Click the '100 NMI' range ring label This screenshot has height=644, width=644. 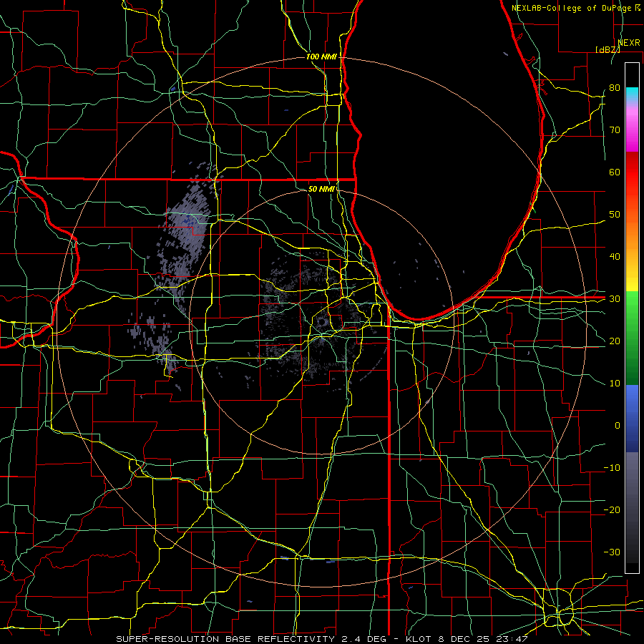pyautogui.click(x=321, y=57)
